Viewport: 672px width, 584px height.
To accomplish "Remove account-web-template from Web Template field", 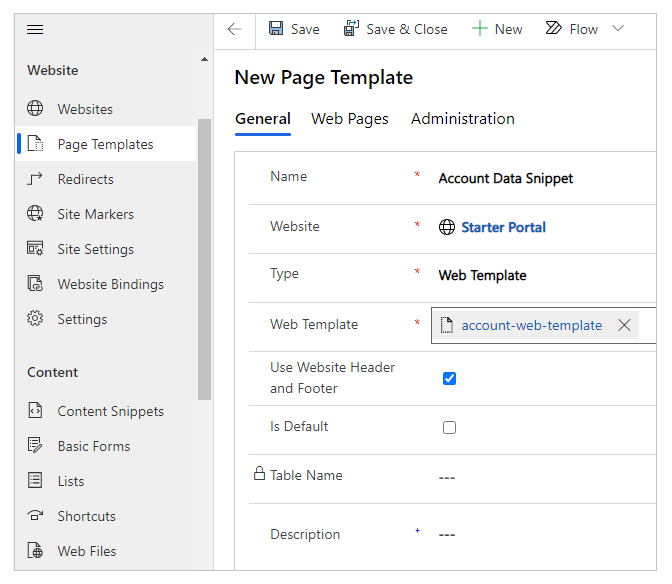I will 624,325.
